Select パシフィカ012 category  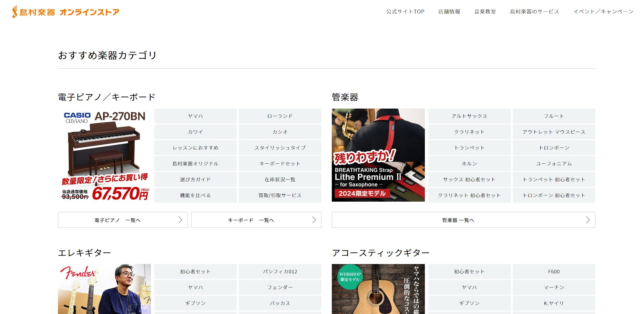coord(280,272)
